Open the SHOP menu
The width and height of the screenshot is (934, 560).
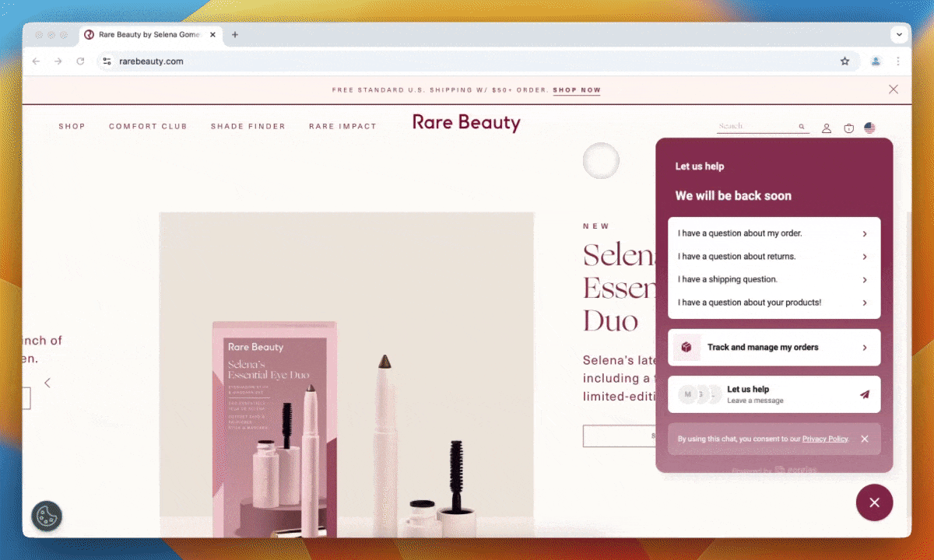[x=72, y=126]
